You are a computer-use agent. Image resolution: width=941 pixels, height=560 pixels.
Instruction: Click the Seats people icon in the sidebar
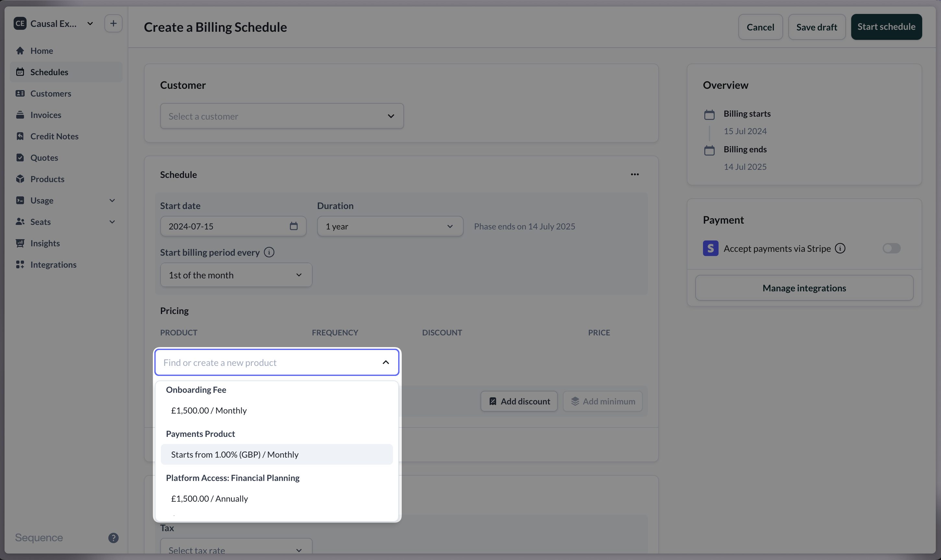click(x=20, y=222)
